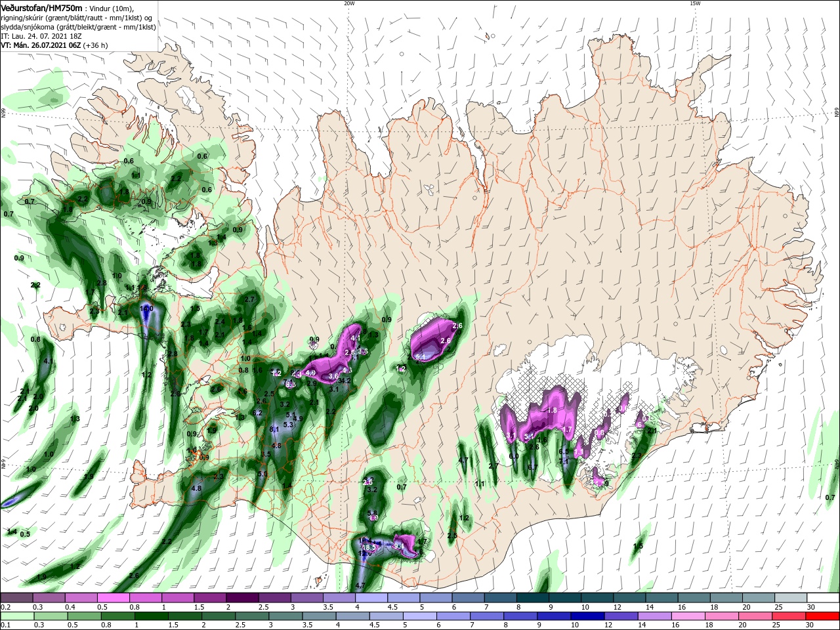Viewport: 840px width, 630px height.
Task: Click the purple-blue 12 swatch in the rain legend
Action: pyautogui.click(x=621, y=616)
